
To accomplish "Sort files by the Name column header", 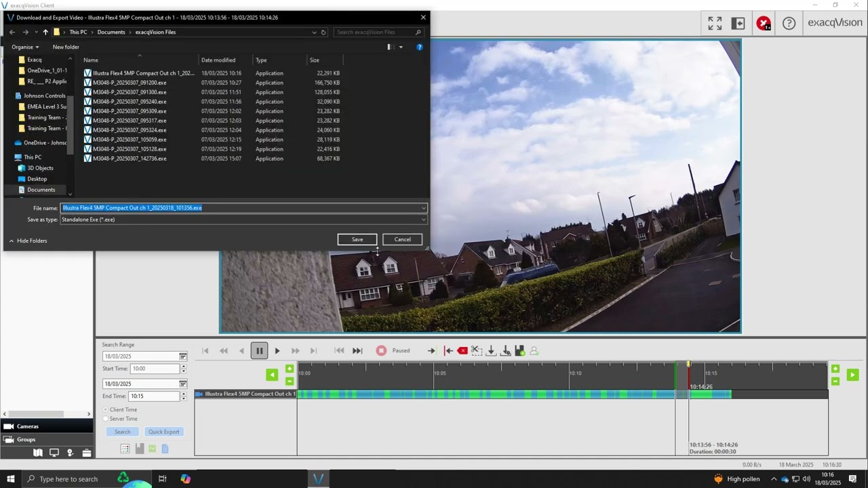I will (140, 60).
